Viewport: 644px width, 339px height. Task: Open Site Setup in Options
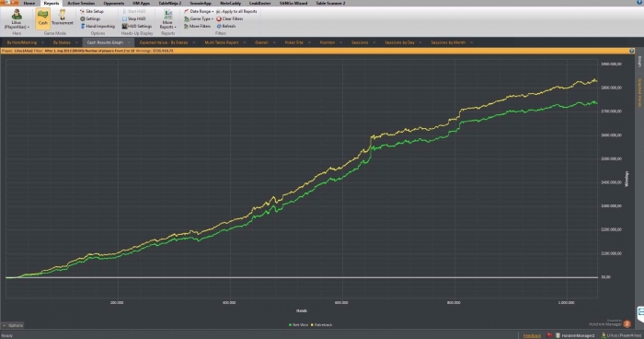tap(92, 12)
